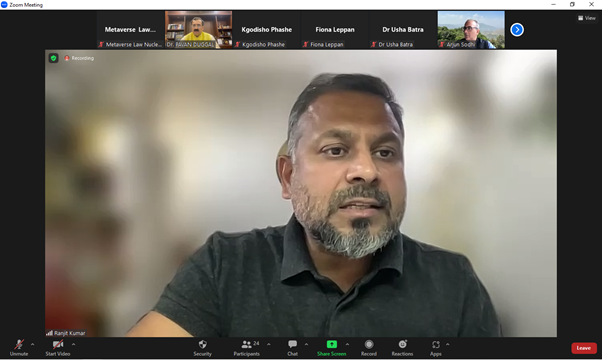Show next participants with blue arrow
This screenshot has width=604, height=360.
[517, 30]
